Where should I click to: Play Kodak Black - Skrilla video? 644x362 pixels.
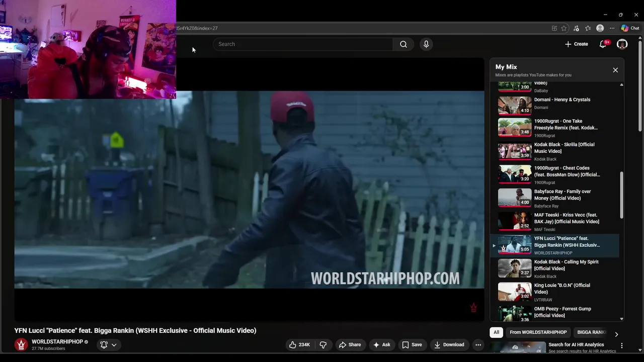tap(554, 151)
